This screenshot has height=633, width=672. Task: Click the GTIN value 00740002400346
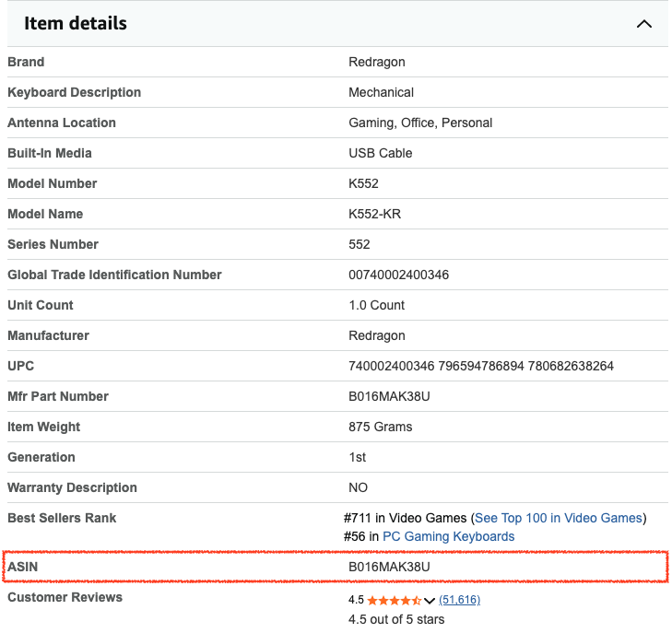[x=398, y=275]
